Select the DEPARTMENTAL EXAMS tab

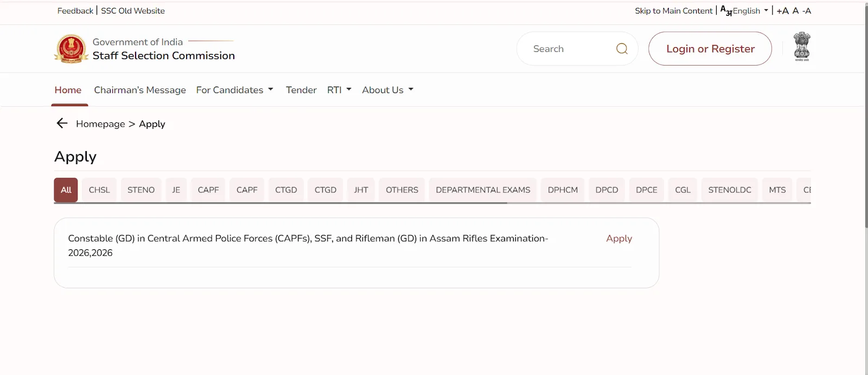pos(483,190)
